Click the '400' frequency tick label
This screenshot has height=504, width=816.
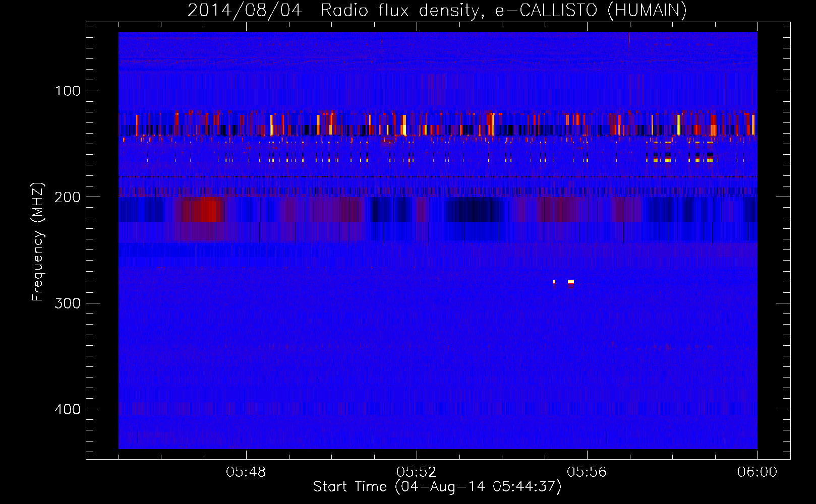(68, 409)
